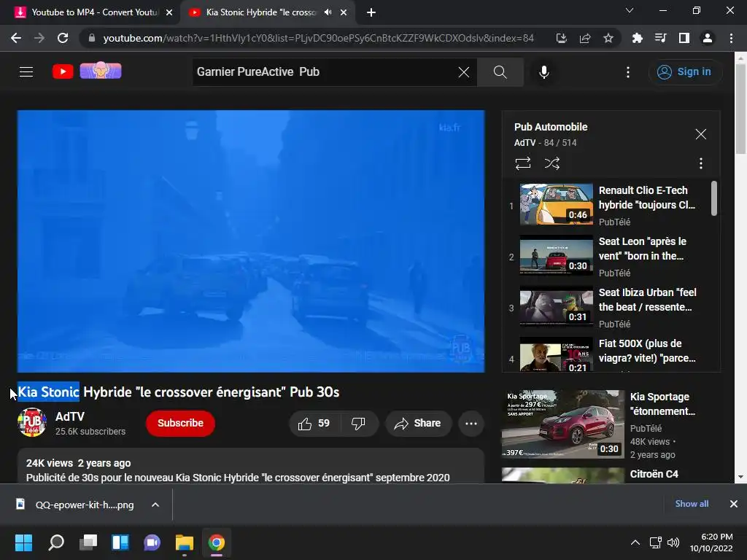Open the Seat Ibiza Urban video thumbnail

pyautogui.click(x=556, y=306)
